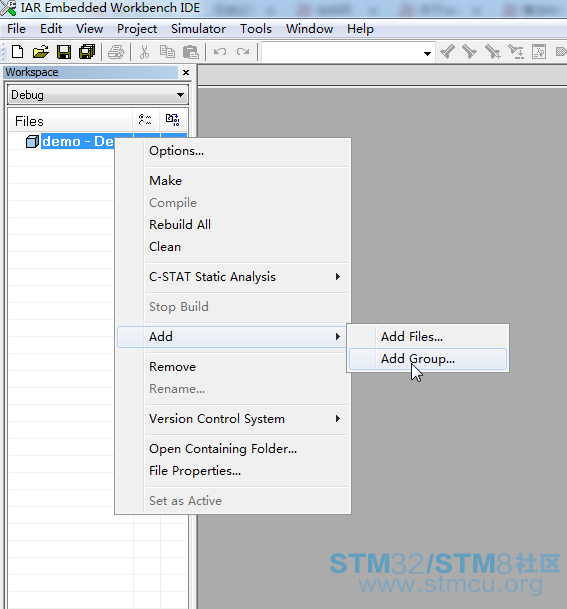
Task: Click the Find Next toolbar icon
Action: pyautogui.click(x=470, y=52)
